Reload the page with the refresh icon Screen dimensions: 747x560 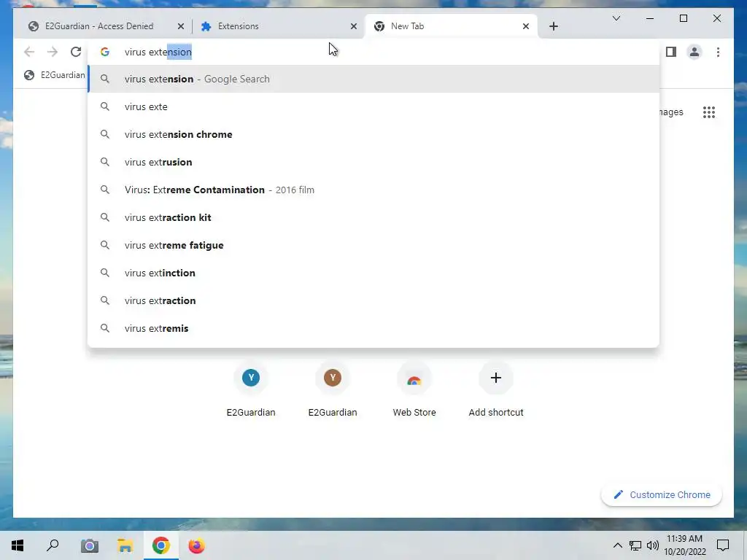76,52
